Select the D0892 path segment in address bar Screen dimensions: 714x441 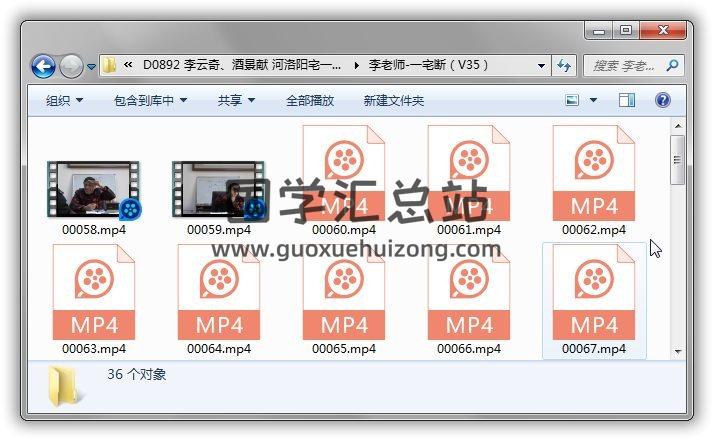click(242, 65)
